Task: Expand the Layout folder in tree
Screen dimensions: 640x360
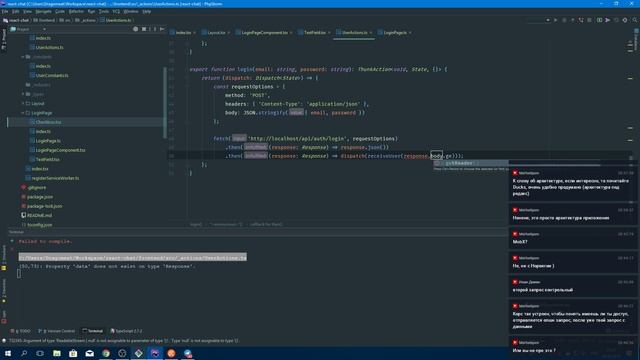Action: tap(23, 103)
